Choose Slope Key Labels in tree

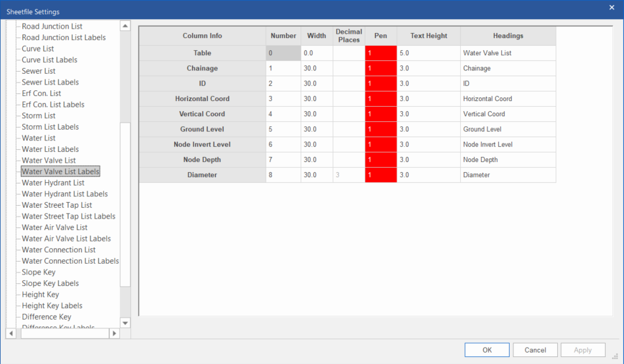pos(50,283)
